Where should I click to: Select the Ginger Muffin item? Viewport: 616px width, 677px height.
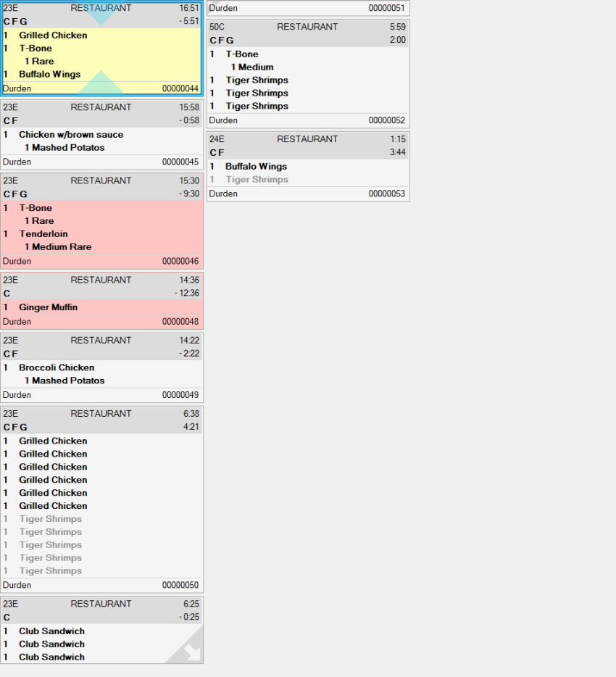pos(102,307)
